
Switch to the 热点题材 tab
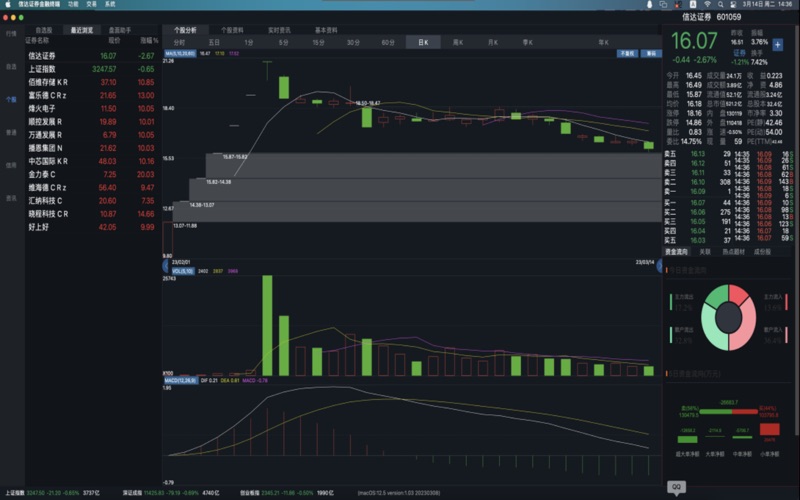pos(734,252)
